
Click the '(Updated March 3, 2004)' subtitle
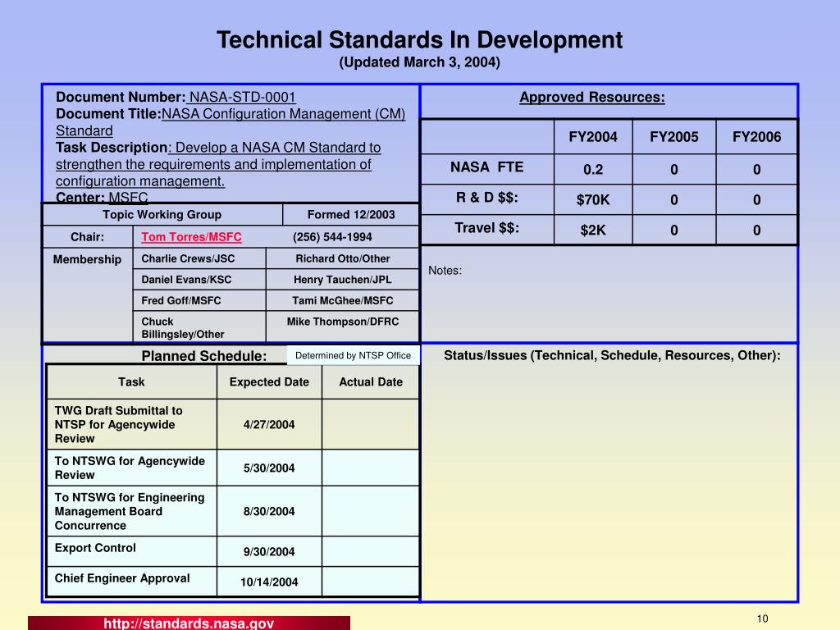tap(419, 62)
